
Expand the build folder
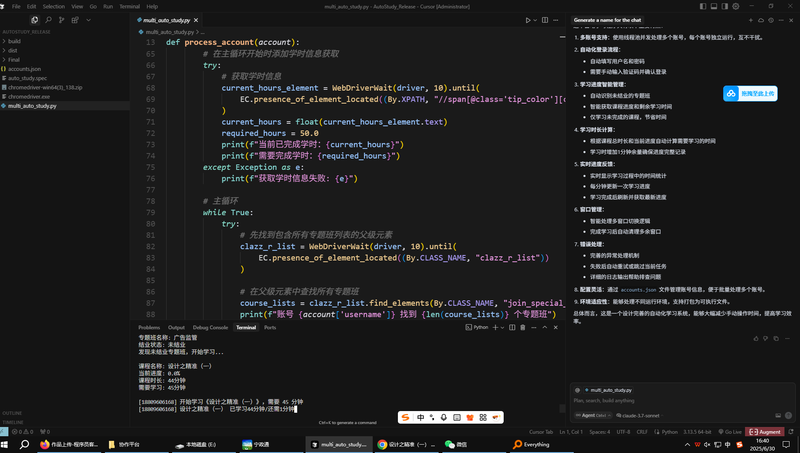[14, 41]
